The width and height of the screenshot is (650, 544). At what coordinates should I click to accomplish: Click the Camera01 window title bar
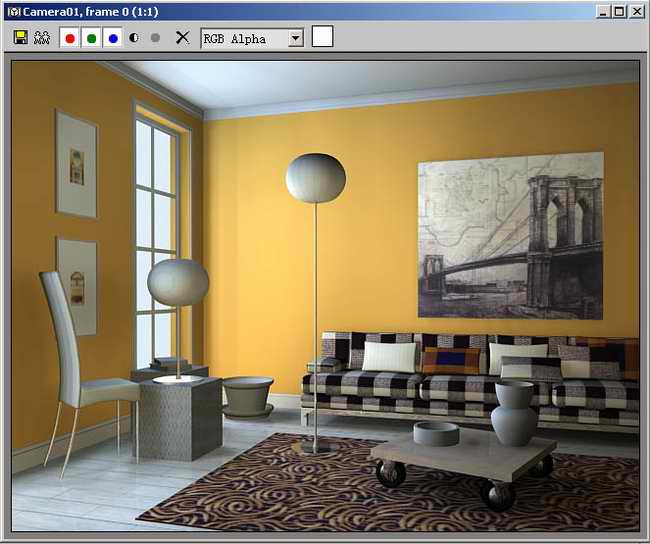(x=325, y=12)
